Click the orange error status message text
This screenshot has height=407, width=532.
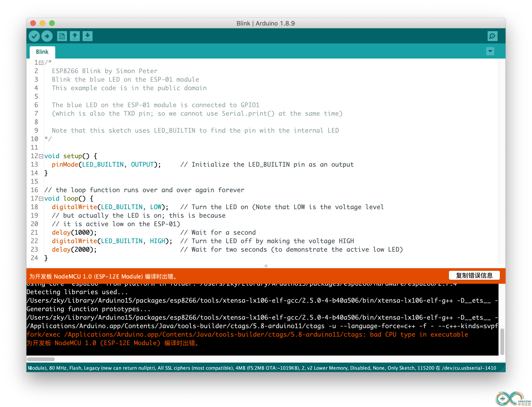[104, 276]
